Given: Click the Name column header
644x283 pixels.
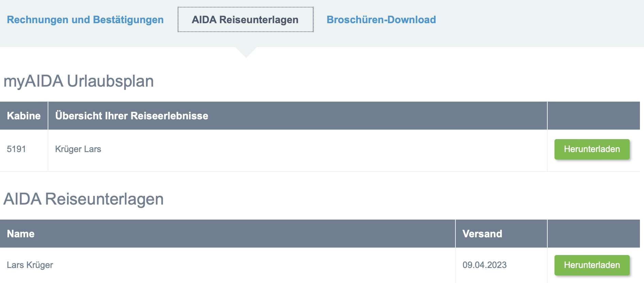Looking at the screenshot, I should (21, 234).
